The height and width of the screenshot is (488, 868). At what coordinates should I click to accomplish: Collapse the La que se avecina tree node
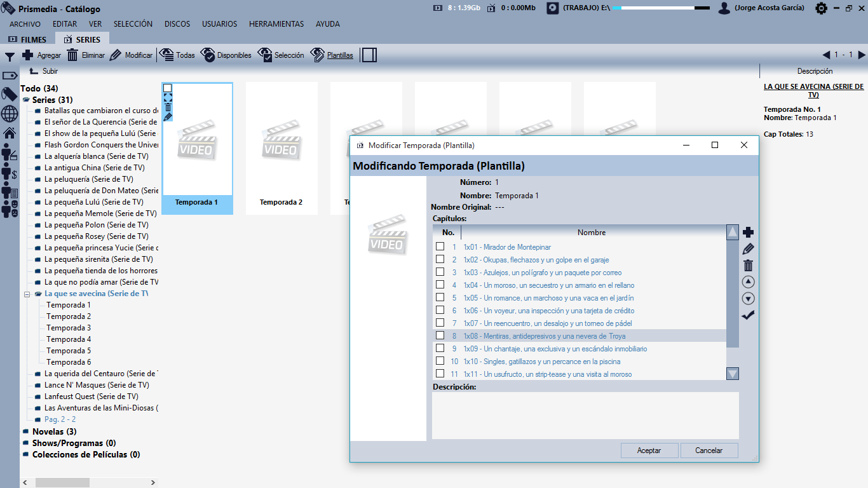[27, 294]
